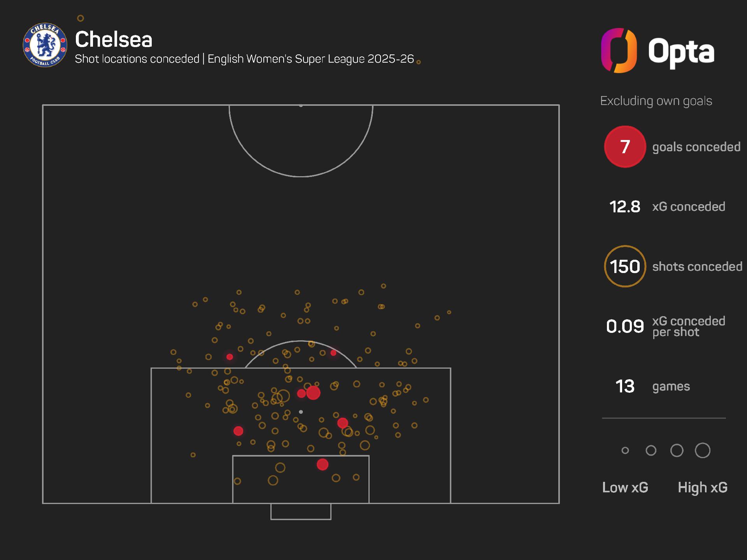Image resolution: width=747 pixels, height=560 pixels.
Task: Click the 0.09 xG per shot value
Action: [x=625, y=326]
